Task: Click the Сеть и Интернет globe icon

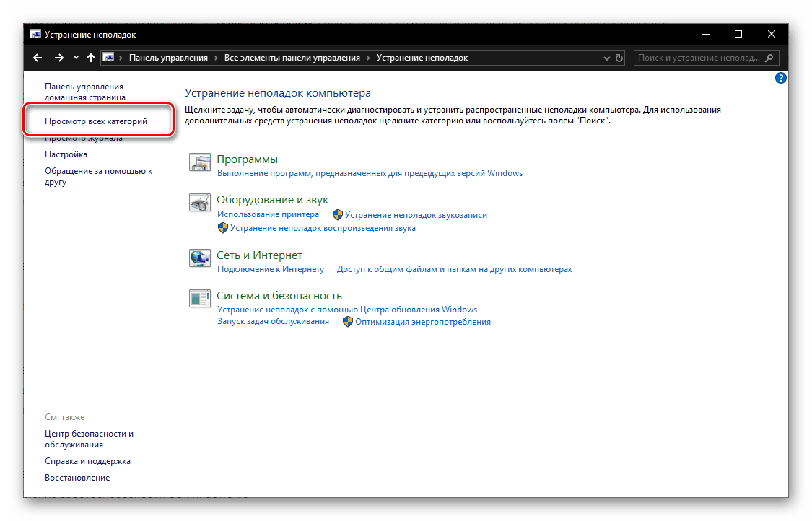Action: (199, 258)
